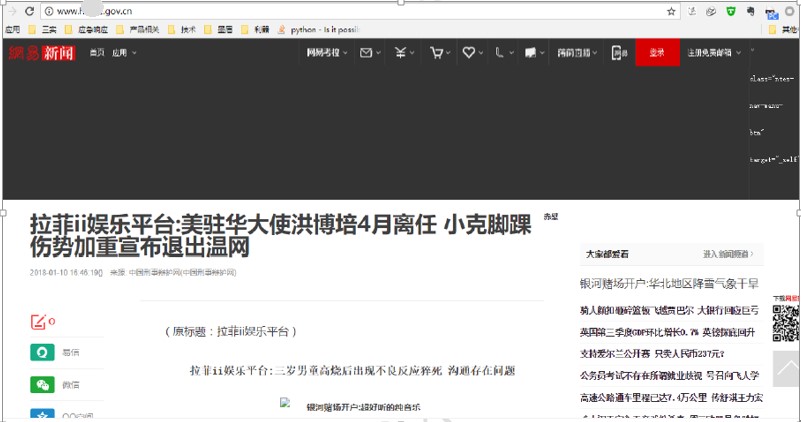
Task: Click the 原标题 subtitle text
Action: pos(231,332)
